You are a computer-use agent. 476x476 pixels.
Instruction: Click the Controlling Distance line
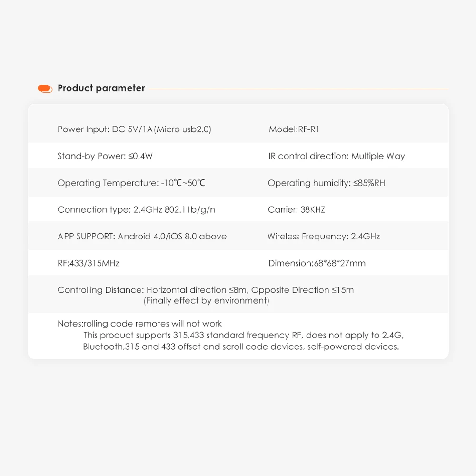point(206,290)
